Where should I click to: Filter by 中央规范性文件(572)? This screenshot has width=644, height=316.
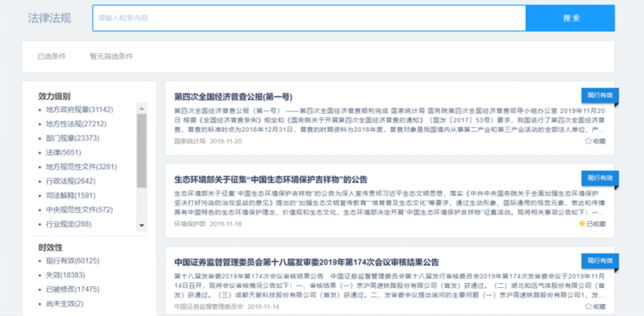pyautogui.click(x=79, y=210)
